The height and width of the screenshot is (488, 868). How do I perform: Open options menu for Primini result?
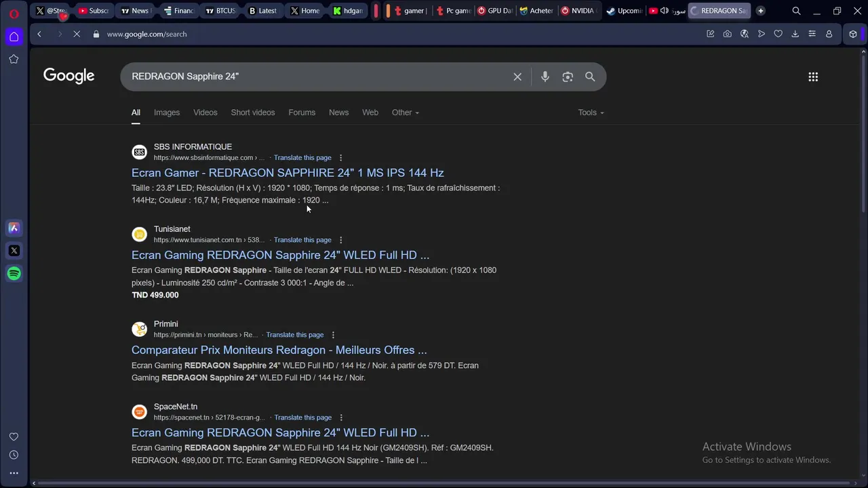tap(333, 335)
